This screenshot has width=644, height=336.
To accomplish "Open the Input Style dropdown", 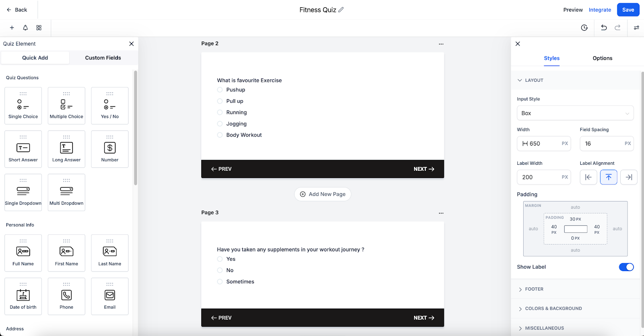I will tap(575, 113).
